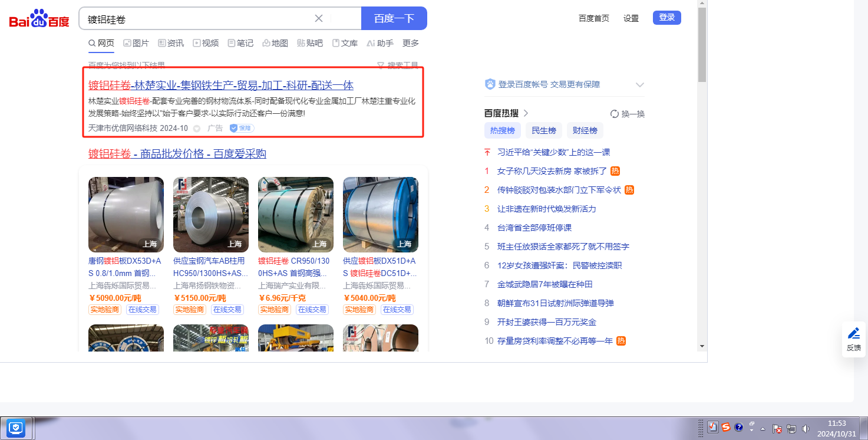Click the Baidu logo

point(39,19)
